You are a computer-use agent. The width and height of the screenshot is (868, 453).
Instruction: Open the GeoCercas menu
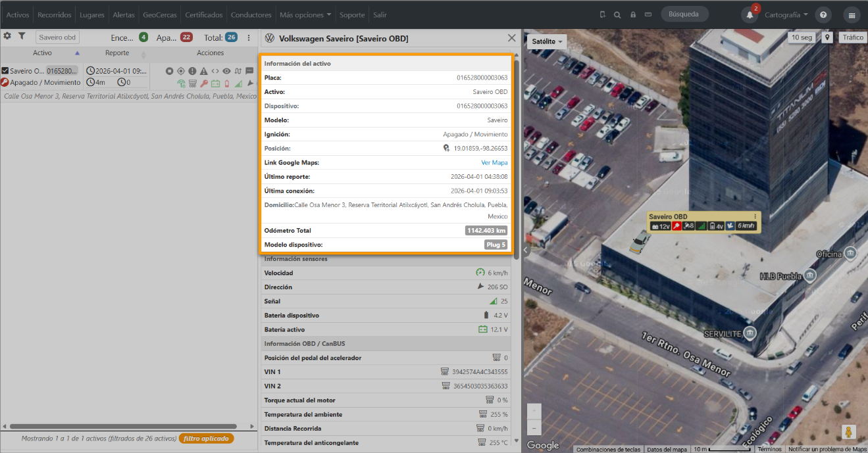160,14
